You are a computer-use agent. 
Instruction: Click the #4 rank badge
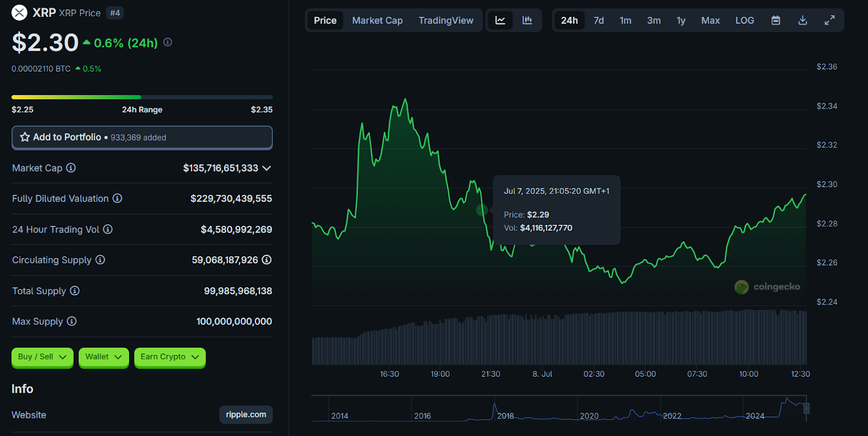[115, 12]
